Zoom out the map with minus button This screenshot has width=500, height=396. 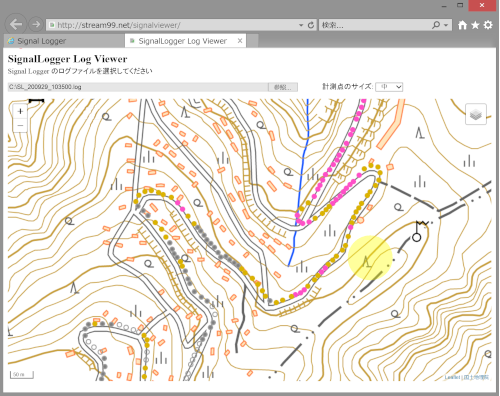pos(20,125)
